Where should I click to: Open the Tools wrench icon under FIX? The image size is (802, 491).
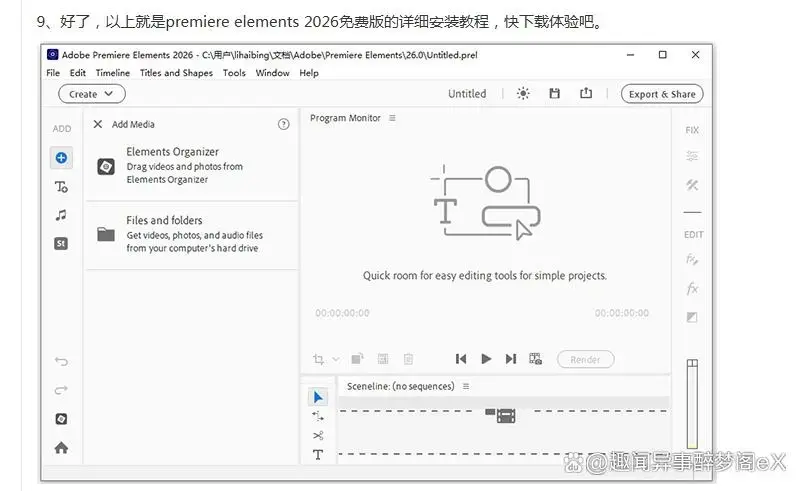click(x=692, y=185)
